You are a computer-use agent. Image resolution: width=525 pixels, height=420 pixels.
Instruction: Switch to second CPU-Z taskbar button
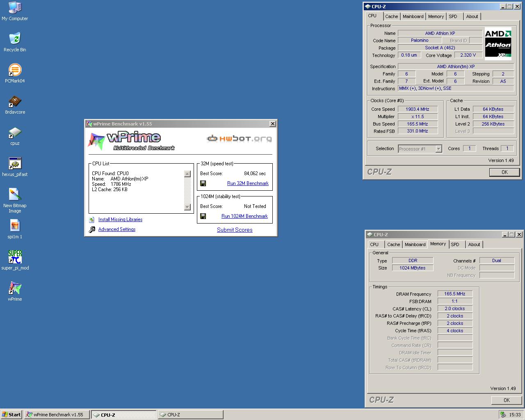pos(190,415)
